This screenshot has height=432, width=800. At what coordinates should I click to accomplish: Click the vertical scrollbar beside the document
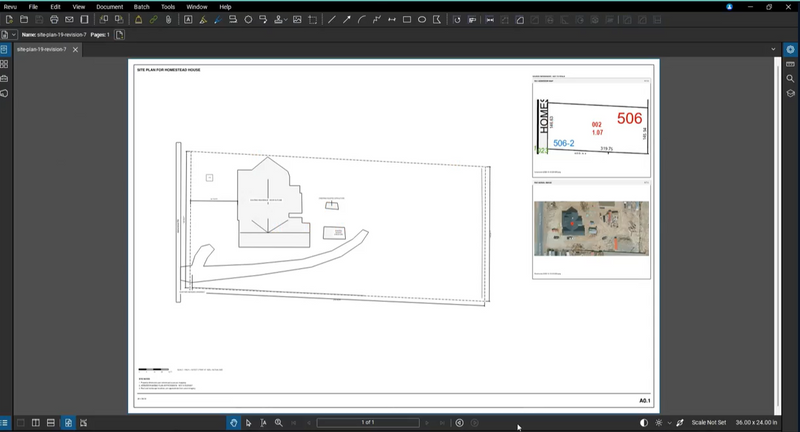point(778,236)
